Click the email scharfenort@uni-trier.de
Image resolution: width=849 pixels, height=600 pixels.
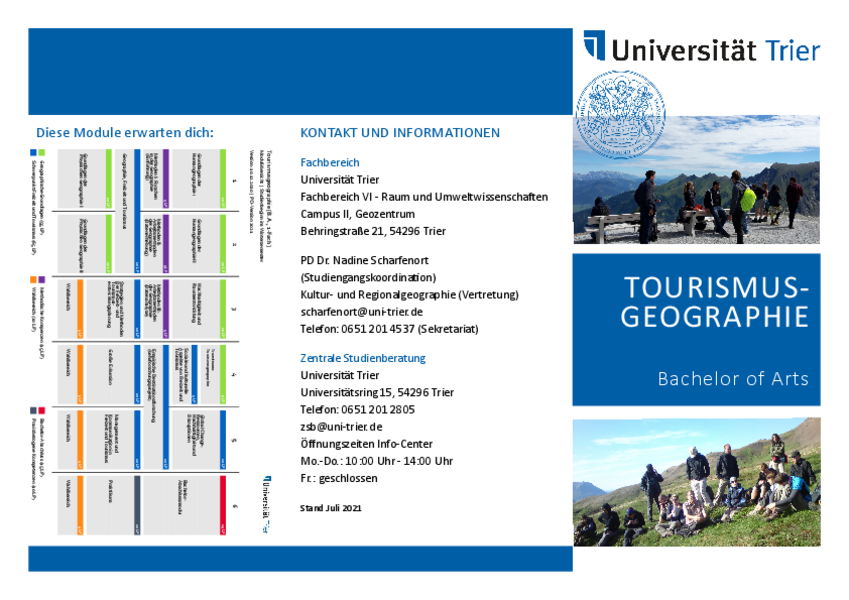362,312
